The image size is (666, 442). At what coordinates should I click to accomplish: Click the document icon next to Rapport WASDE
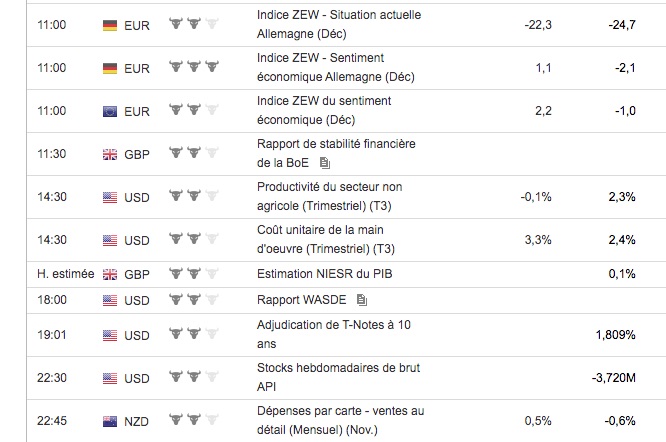tap(361, 299)
